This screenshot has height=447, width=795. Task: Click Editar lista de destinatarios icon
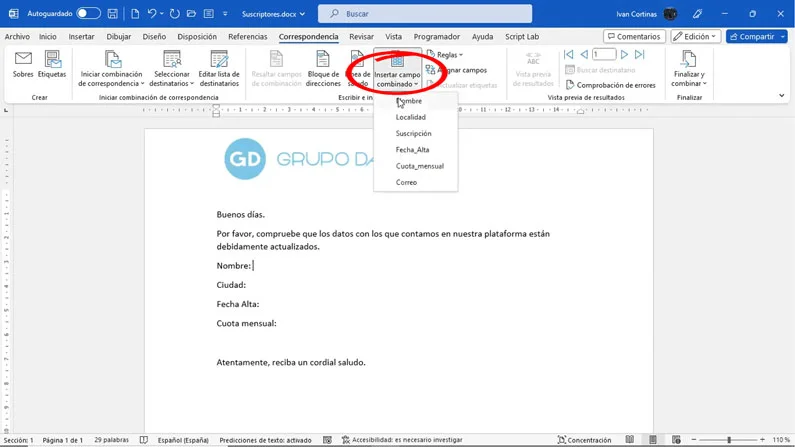pyautogui.click(x=219, y=60)
